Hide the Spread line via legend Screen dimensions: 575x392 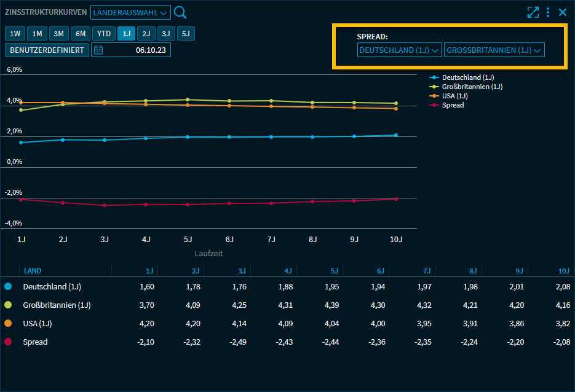click(453, 105)
